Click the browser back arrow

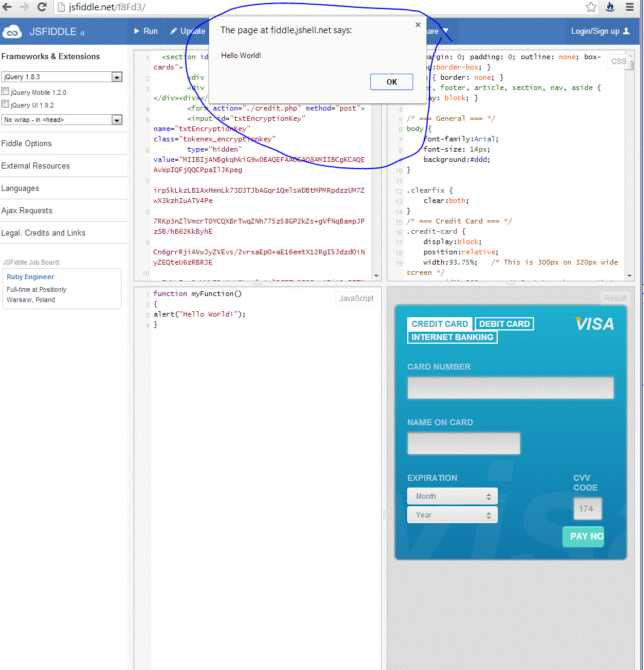pyautogui.click(x=7, y=7)
